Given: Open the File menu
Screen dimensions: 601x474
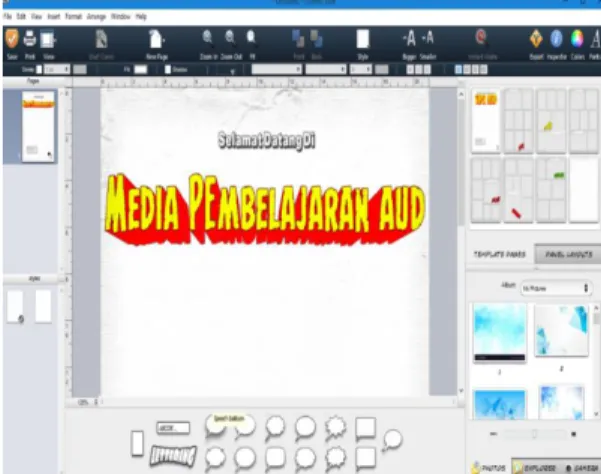Looking at the screenshot, I should (7, 16).
